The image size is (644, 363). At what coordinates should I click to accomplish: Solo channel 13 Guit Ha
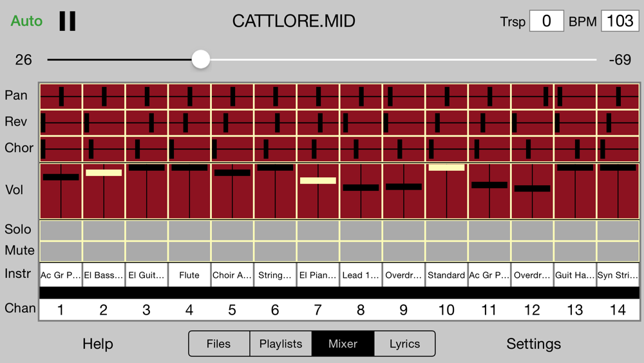(575, 231)
